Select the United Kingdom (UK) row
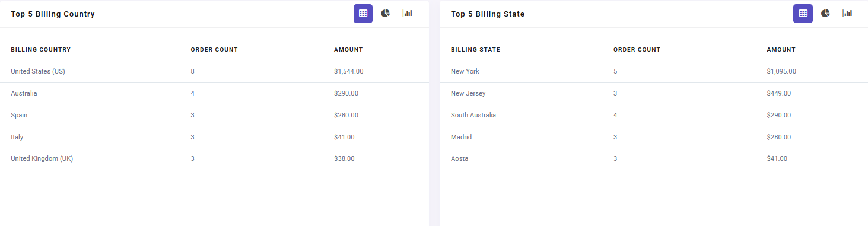The image size is (868, 226). (214, 159)
